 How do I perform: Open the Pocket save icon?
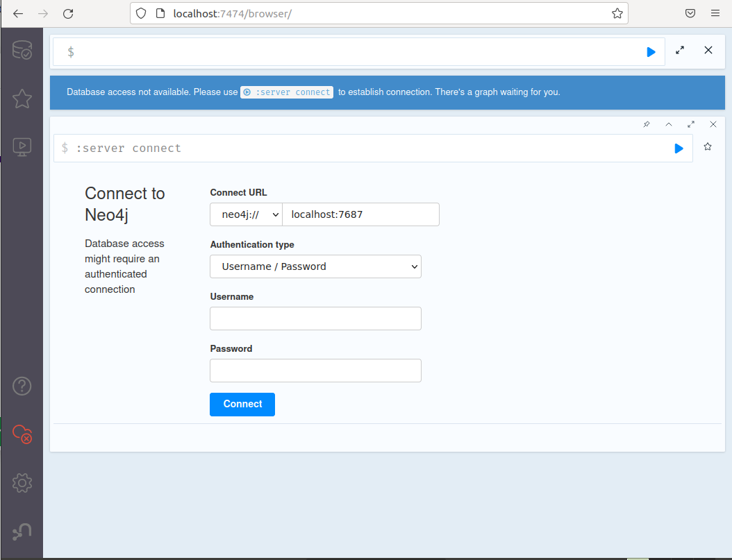click(690, 13)
